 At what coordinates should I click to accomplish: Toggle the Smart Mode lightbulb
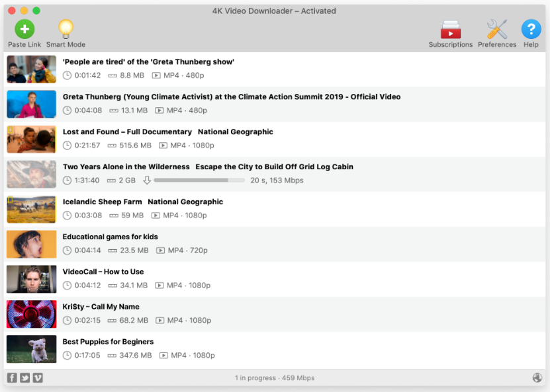[66, 28]
